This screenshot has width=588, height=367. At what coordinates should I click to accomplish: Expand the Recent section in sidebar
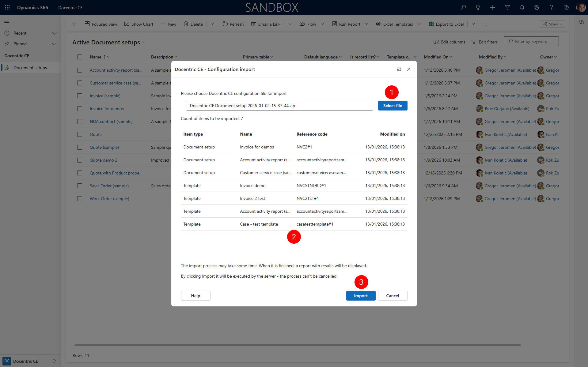tap(54, 33)
